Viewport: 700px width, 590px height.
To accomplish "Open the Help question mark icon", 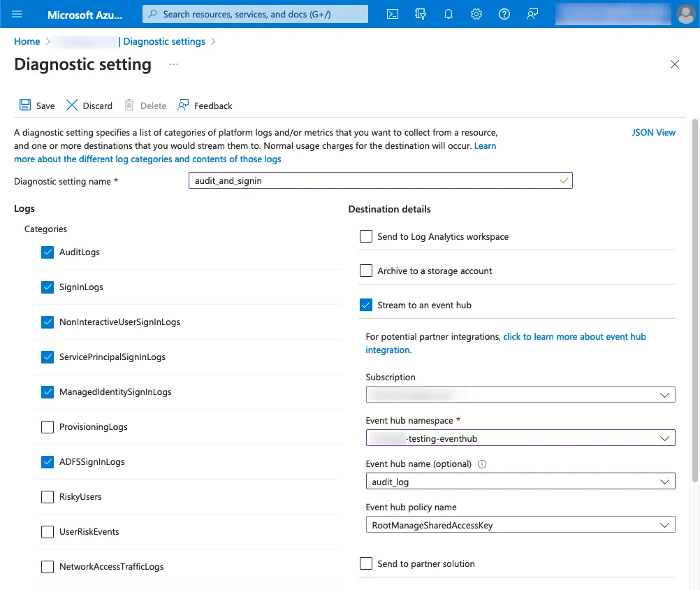I will (x=504, y=14).
